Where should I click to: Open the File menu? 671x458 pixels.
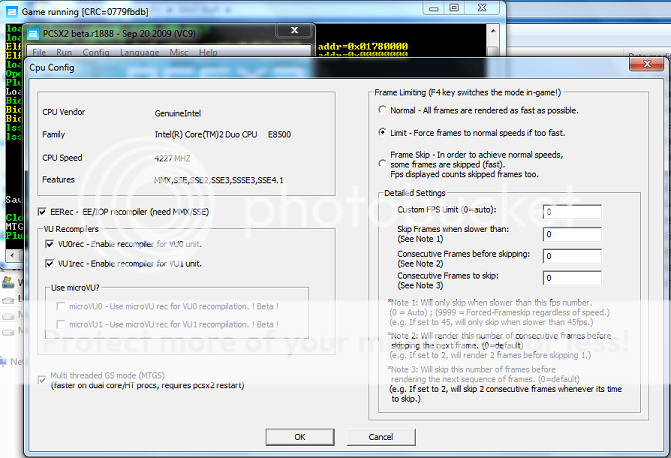(x=40, y=51)
